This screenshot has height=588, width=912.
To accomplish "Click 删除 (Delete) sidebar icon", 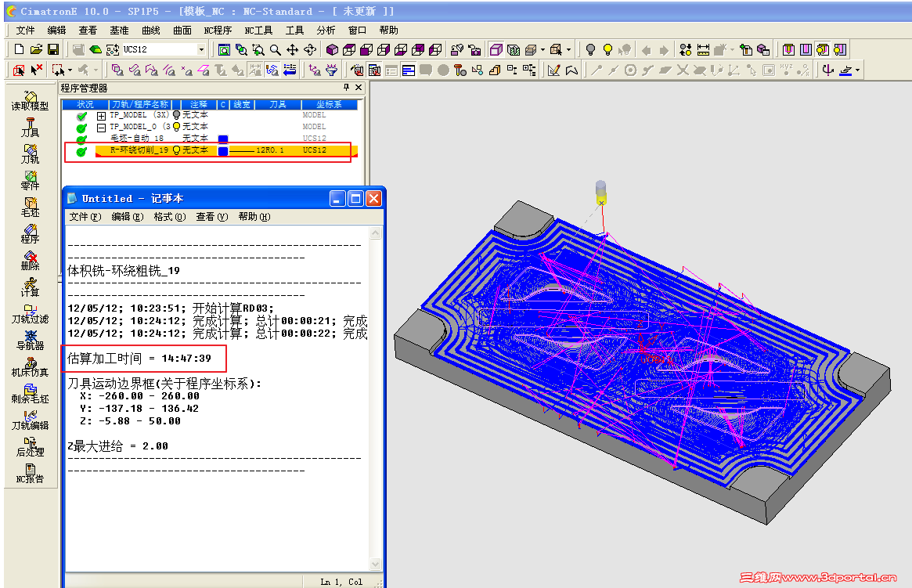I will coord(30,261).
